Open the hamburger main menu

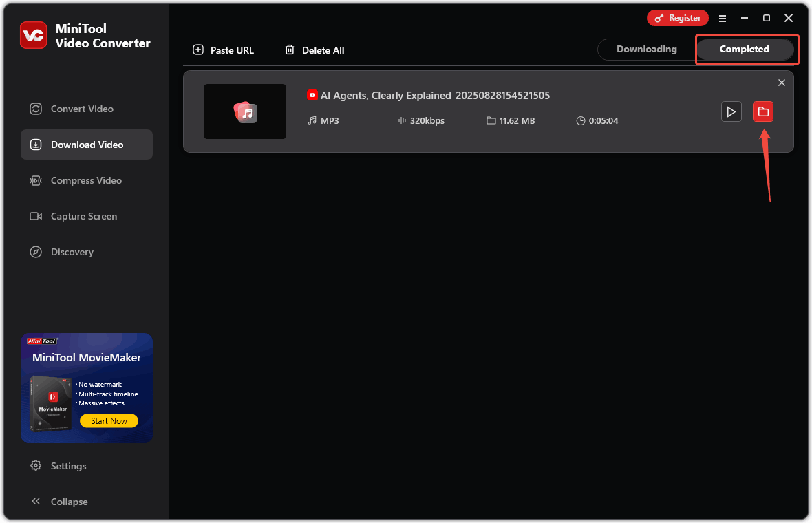[x=723, y=18]
